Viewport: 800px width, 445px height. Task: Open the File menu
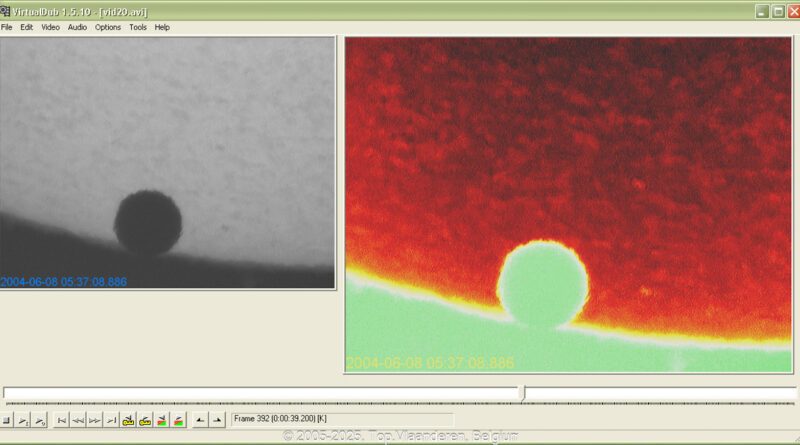point(7,28)
